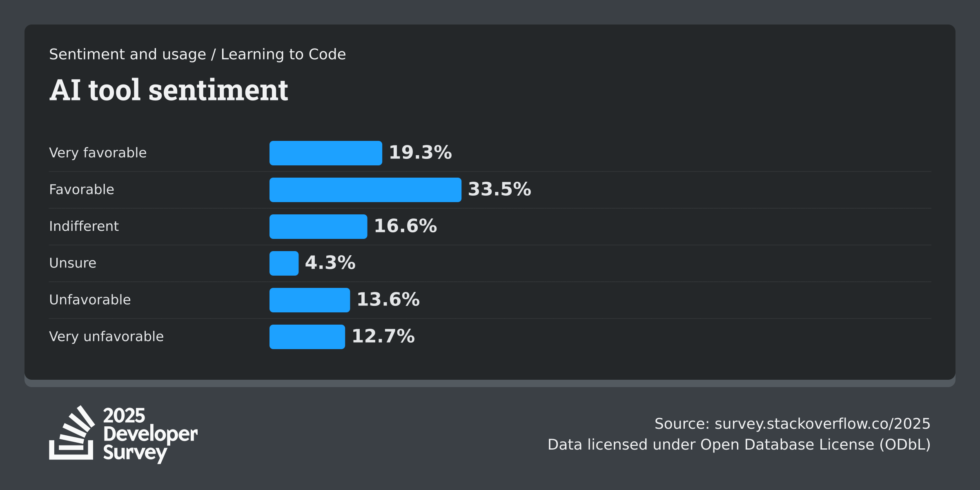This screenshot has height=490, width=980.
Task: Click the Favorable 33.5% bar
Action: [x=365, y=190]
